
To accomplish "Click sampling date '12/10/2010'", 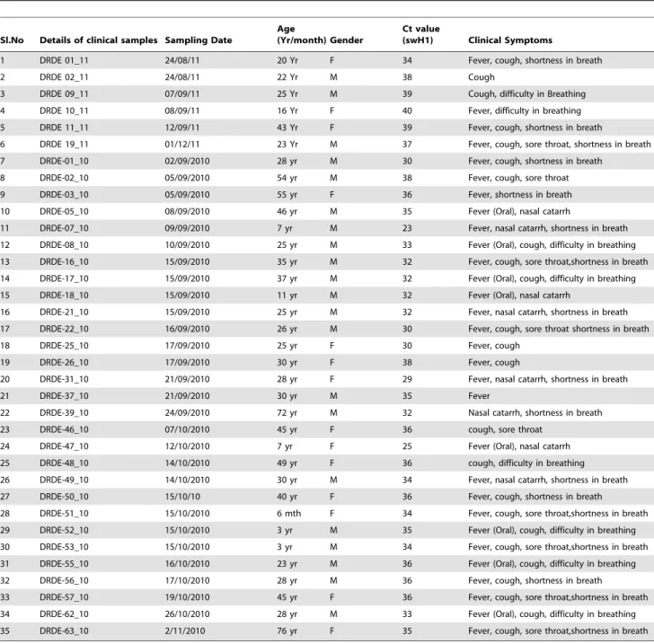I will click(x=187, y=446).
